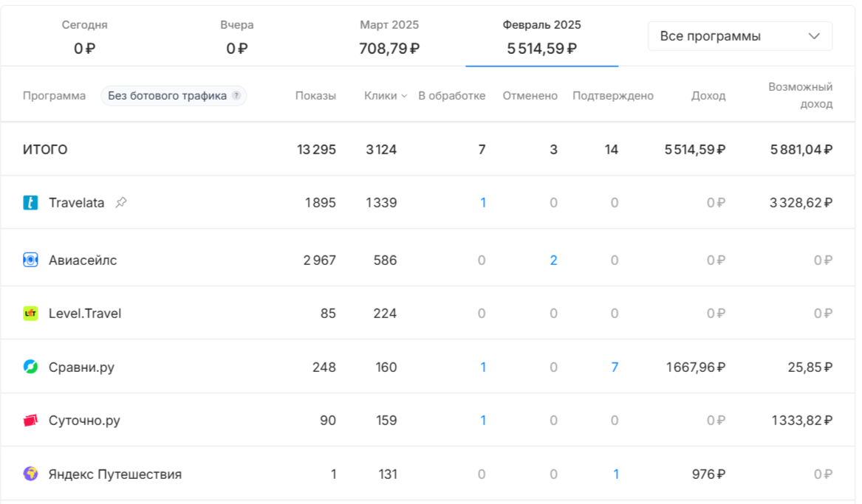Open Сравни.ру confirmed count of 7
The image size is (862, 504).
(x=615, y=367)
